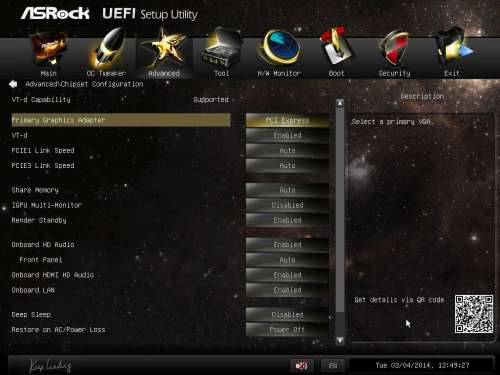Select the Onboard LAN label
The height and width of the screenshot is (375, 500).
point(33,290)
